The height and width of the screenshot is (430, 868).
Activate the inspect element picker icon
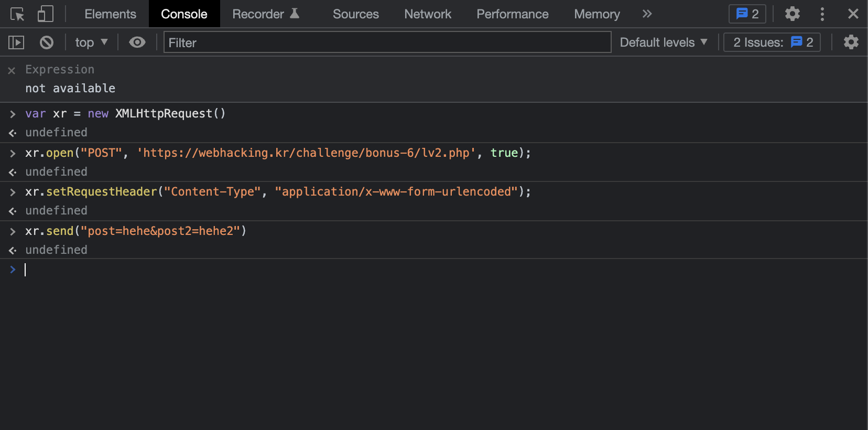(x=17, y=14)
